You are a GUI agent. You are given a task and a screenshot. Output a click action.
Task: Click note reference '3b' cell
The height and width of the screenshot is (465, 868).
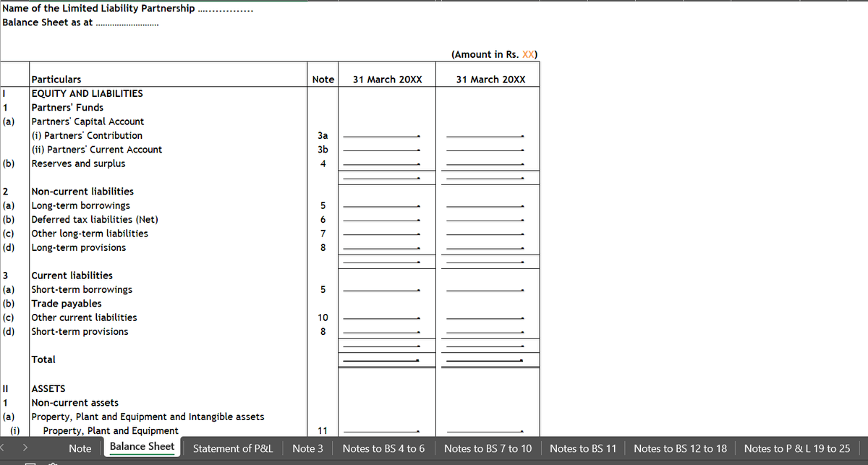323,150
